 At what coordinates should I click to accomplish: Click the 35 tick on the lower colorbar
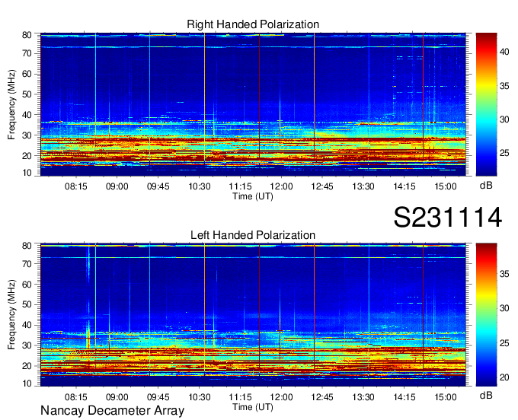pos(504,274)
